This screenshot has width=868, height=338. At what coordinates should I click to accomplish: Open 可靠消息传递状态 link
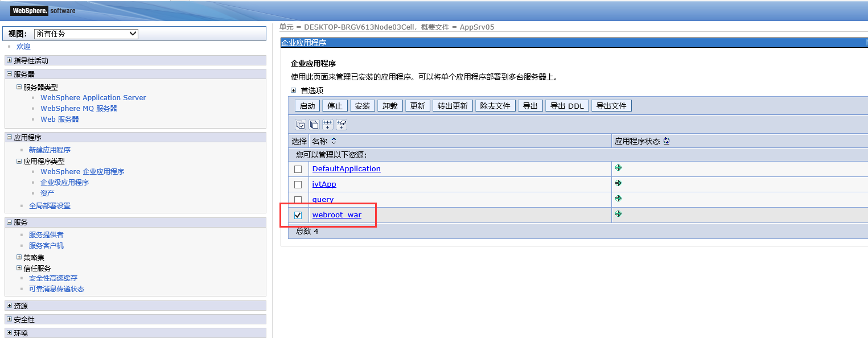click(x=57, y=289)
